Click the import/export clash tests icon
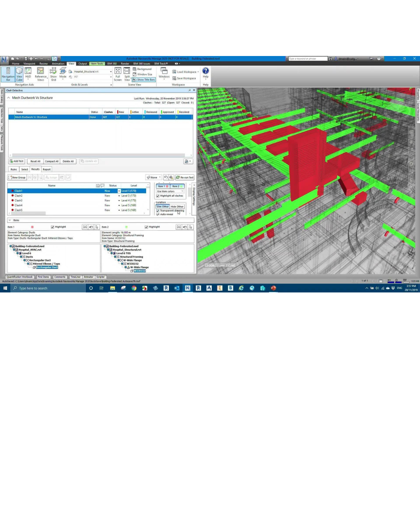Screen dimensions: 420x525 188,161
